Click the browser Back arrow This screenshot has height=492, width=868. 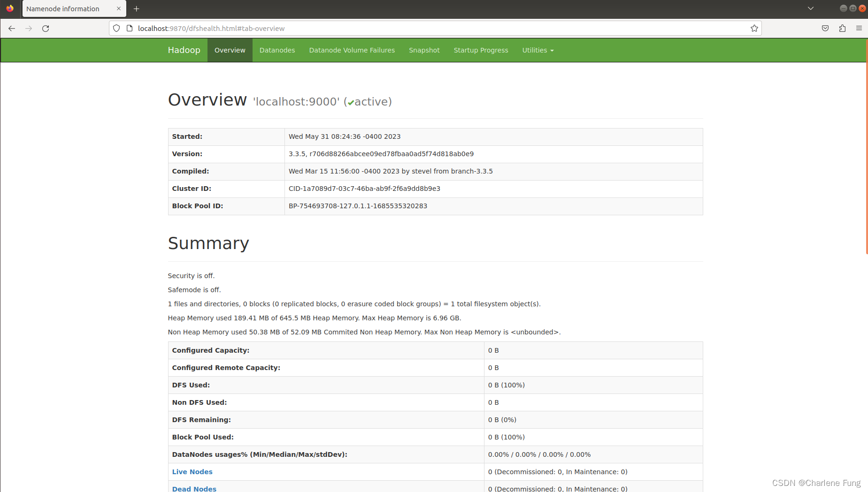(12, 29)
